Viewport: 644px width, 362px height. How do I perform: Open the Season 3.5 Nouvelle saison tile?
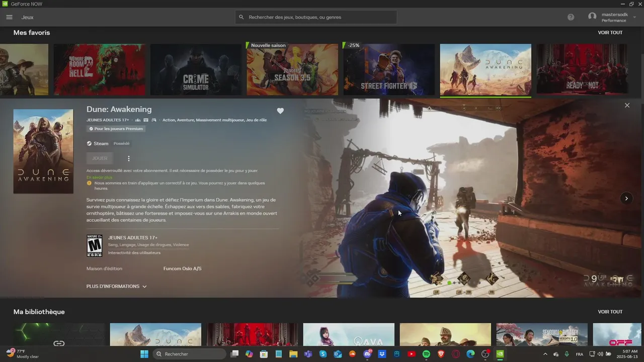292,69
